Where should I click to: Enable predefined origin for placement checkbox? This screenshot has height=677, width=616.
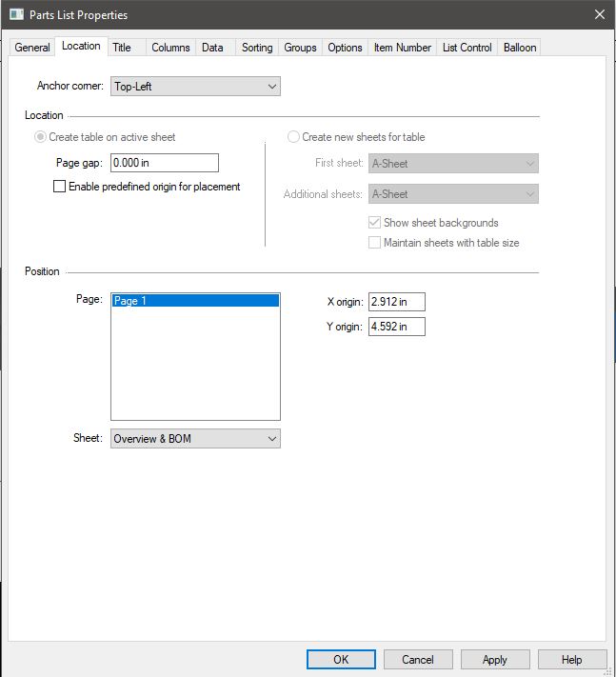(60, 187)
